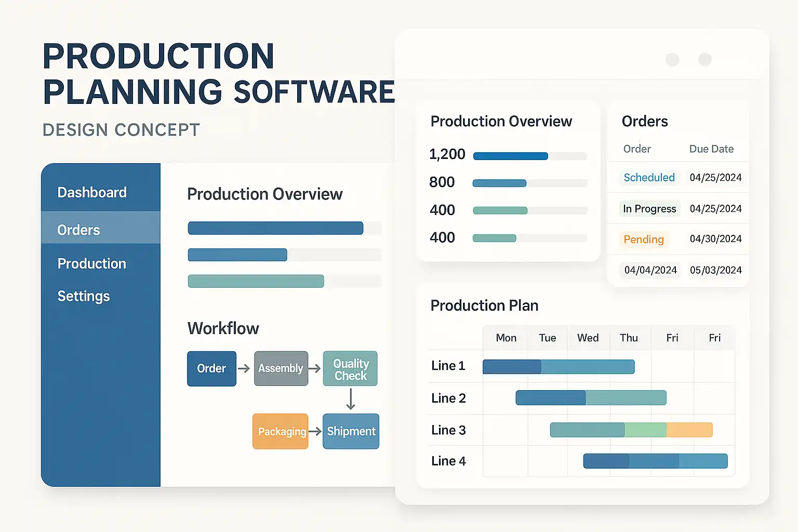This screenshot has height=532, width=798.
Task: Click the Workflow heading
Action: tap(223, 328)
